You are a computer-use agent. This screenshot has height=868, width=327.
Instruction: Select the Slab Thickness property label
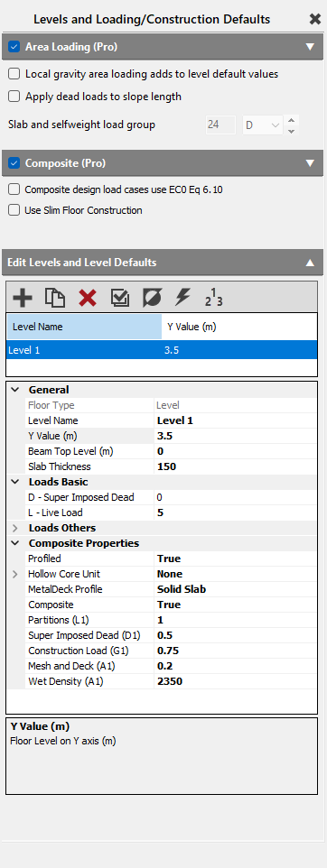click(60, 466)
